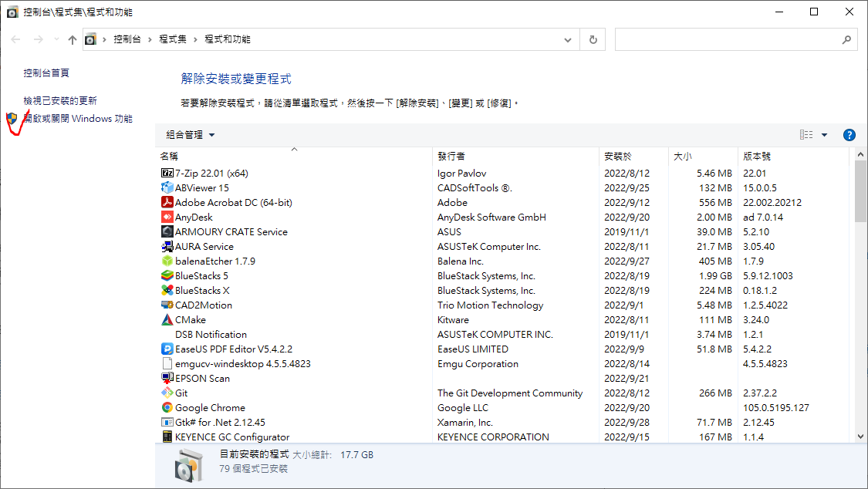The width and height of the screenshot is (868, 489).
Task: Navigate to 程式集 in the breadcrumb
Action: (x=173, y=39)
